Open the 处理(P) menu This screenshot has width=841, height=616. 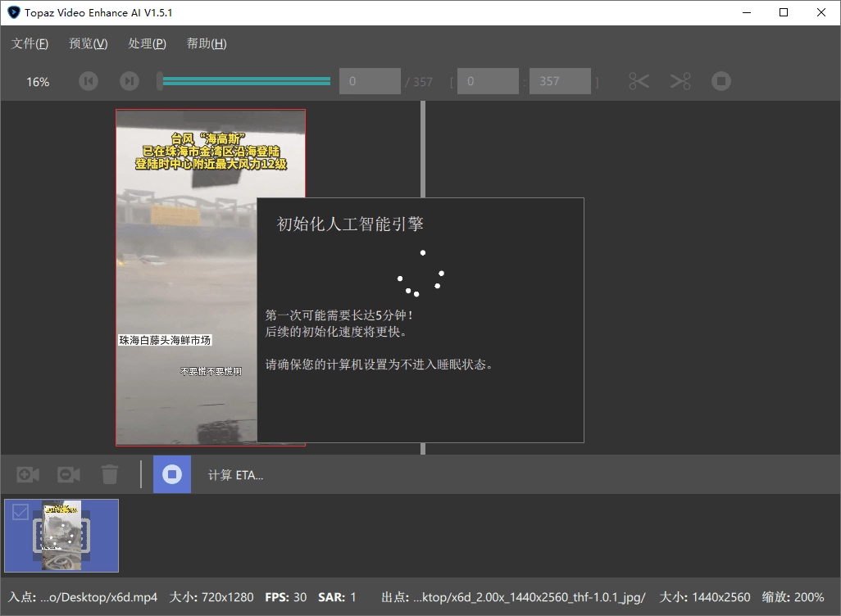point(147,43)
